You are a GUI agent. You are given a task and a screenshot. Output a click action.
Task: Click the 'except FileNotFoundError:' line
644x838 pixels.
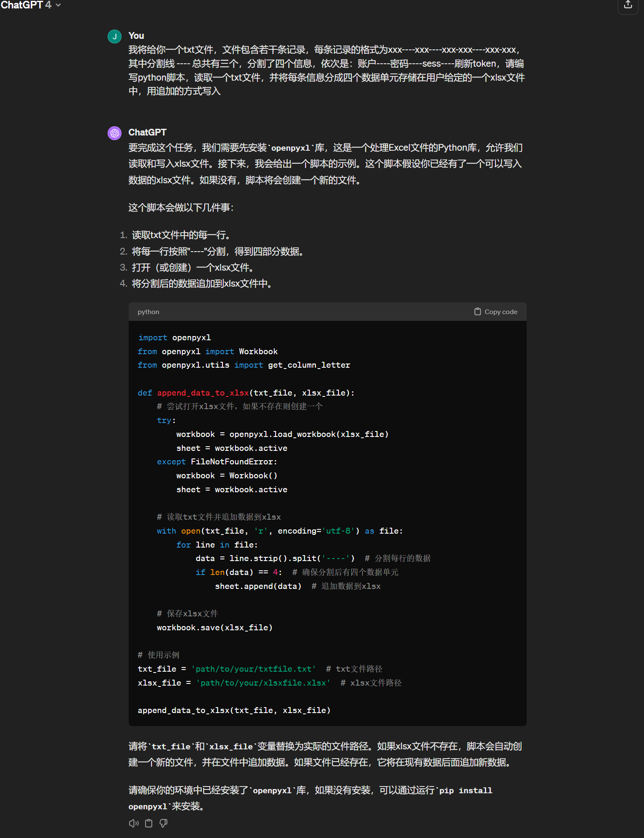(x=217, y=462)
